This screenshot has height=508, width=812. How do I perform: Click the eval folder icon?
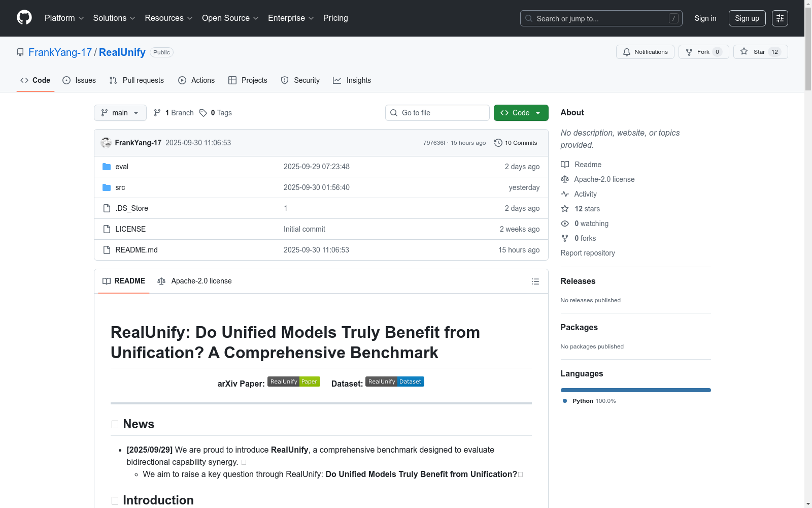[107, 167]
